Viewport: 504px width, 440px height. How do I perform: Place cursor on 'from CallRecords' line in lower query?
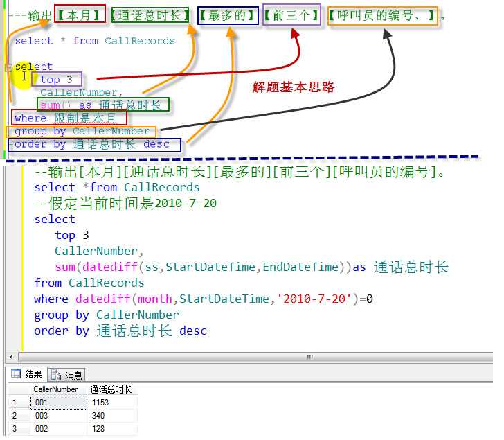[89, 283]
